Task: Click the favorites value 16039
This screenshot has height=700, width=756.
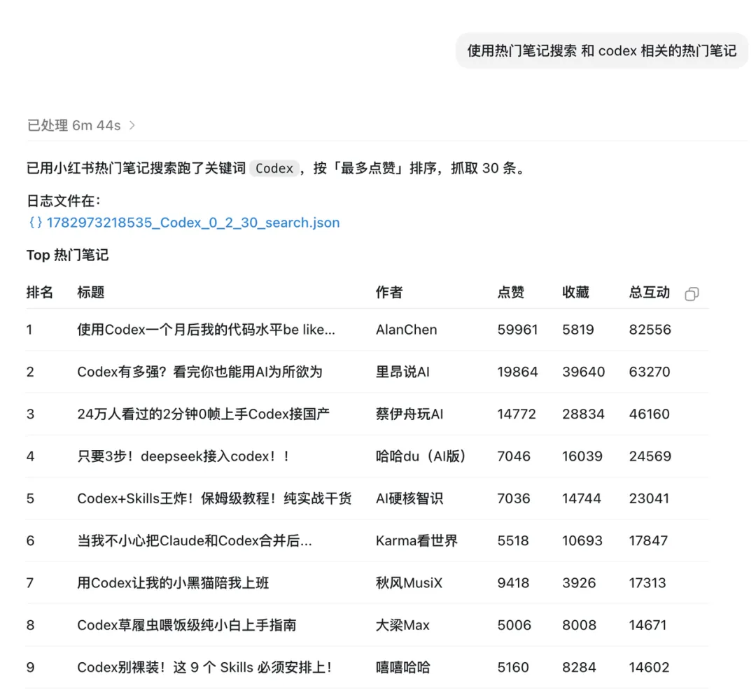Action: coord(582,456)
